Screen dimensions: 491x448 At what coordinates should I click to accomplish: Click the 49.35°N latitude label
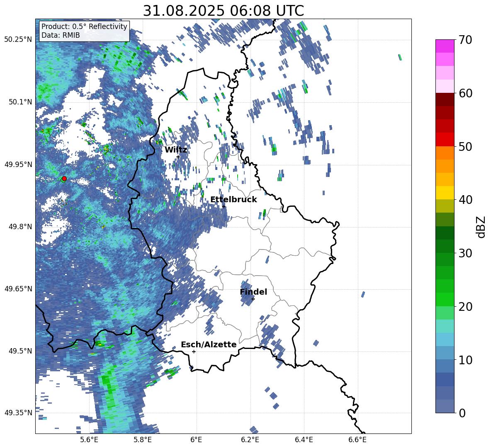click(18, 413)
